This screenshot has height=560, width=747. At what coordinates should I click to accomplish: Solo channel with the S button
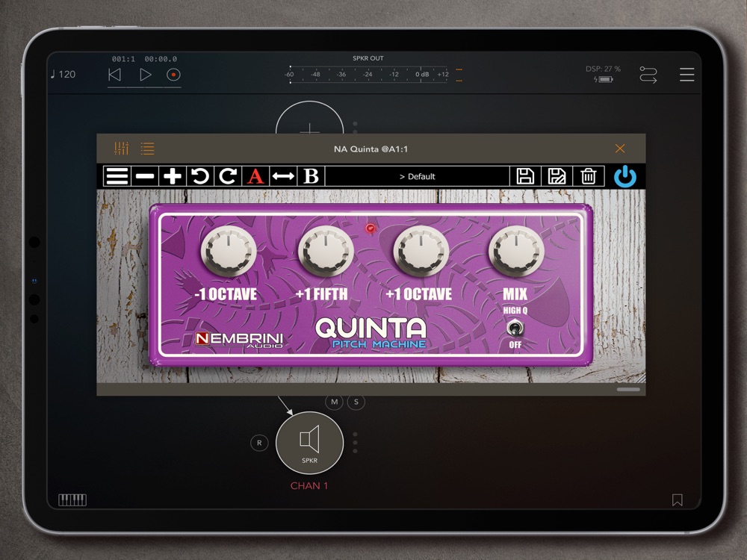tap(356, 402)
